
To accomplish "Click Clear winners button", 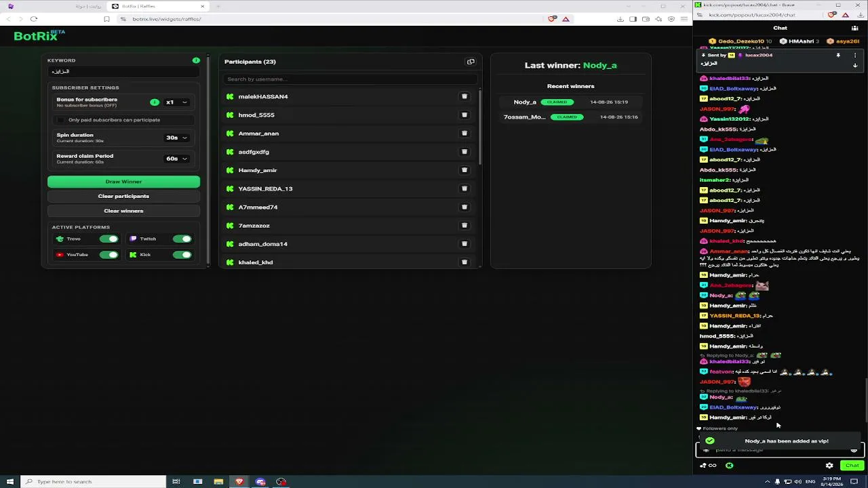I will tap(123, 211).
